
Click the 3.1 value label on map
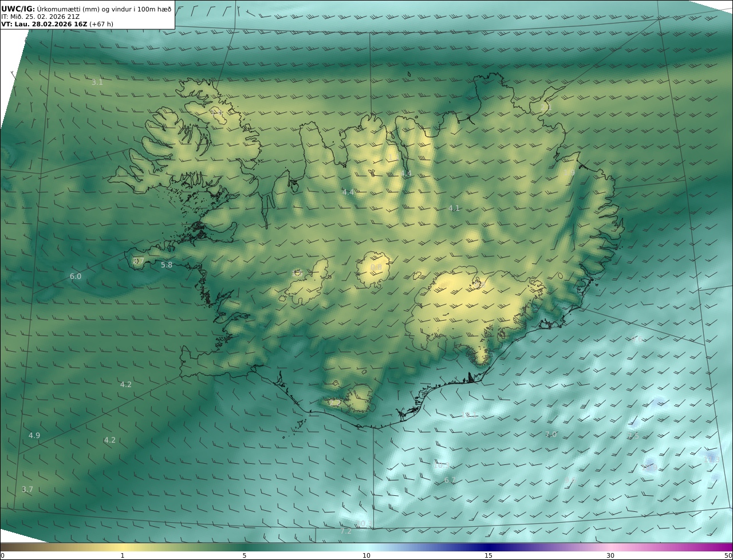point(97,82)
